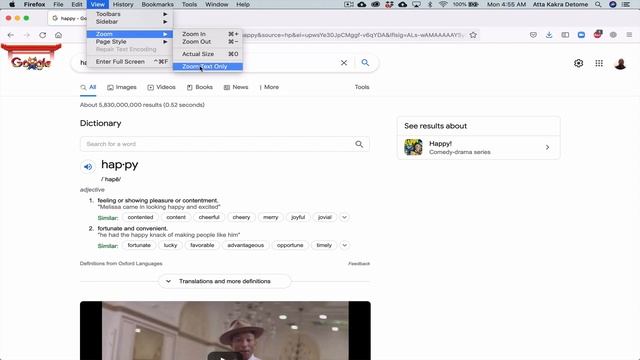Open the Bluetooth status icon
Image resolution: width=640 pixels, height=360 pixels.
tap(430, 4)
